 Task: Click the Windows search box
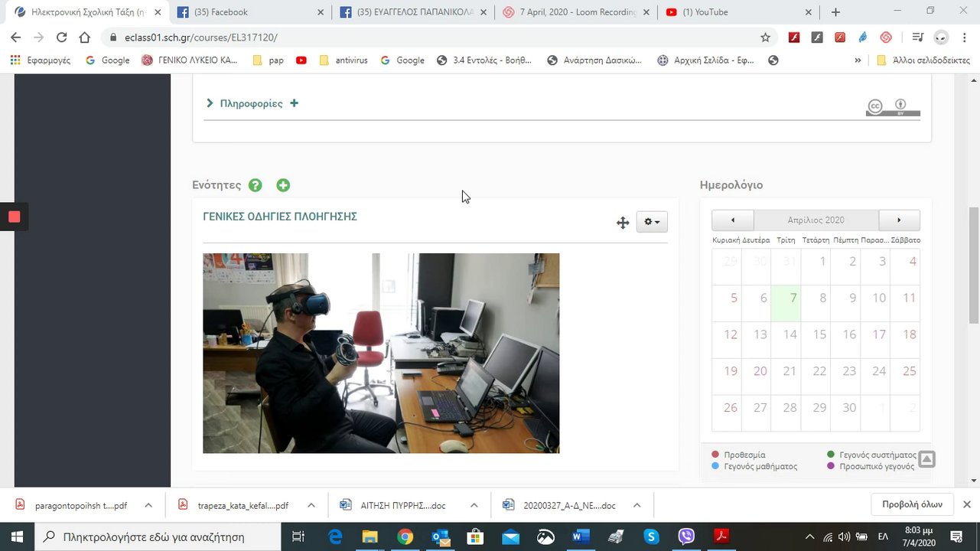click(x=158, y=536)
